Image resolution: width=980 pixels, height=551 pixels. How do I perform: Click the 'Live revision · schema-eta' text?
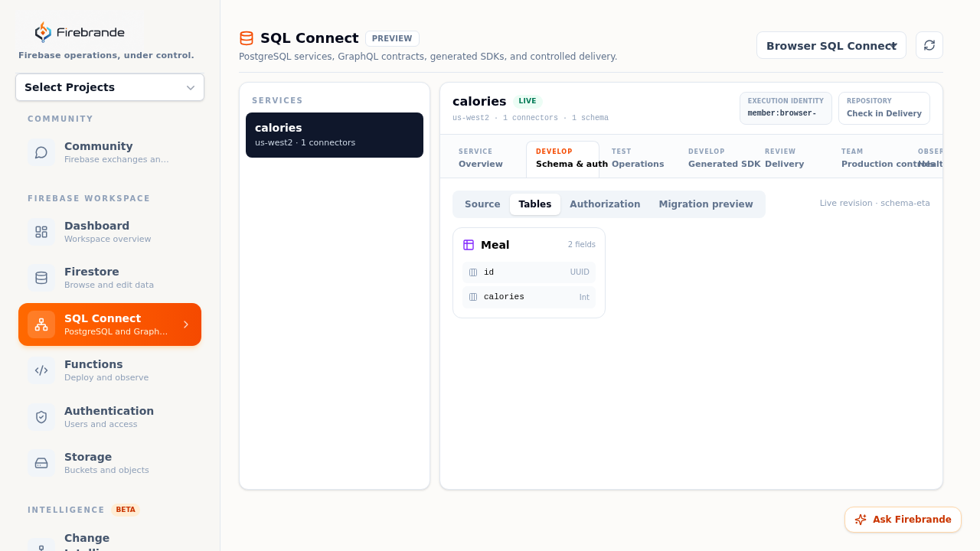(x=875, y=204)
